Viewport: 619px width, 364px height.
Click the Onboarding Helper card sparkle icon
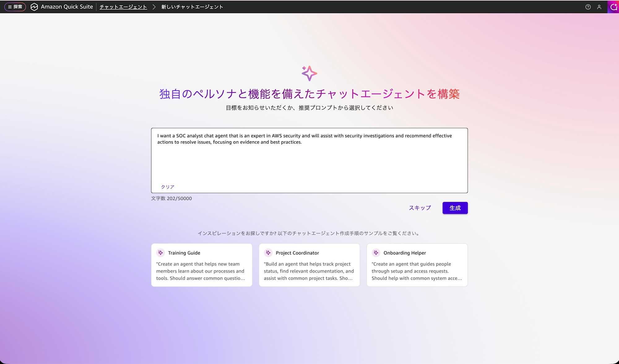click(376, 253)
